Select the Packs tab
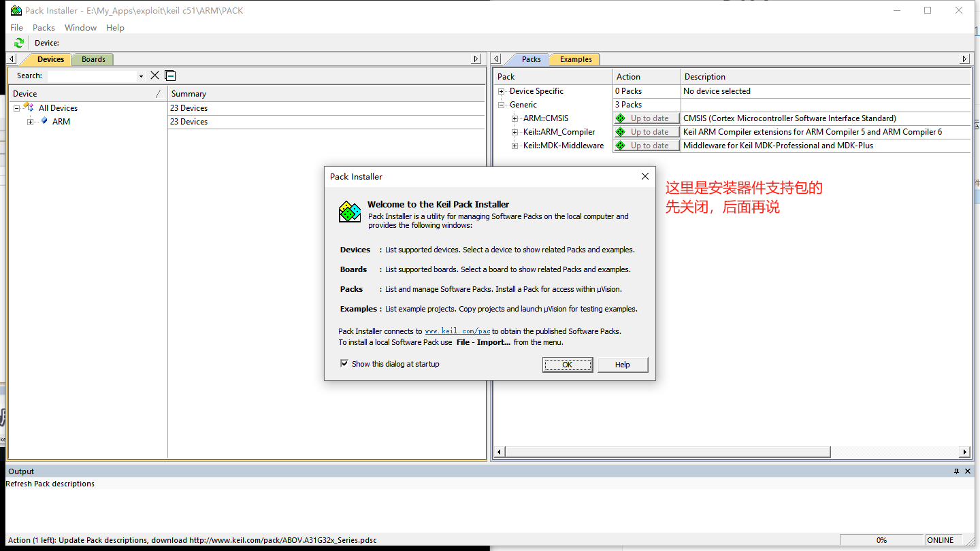The height and width of the screenshot is (551, 980). [531, 59]
